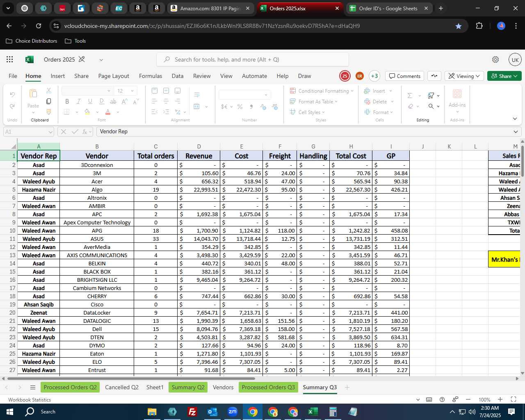Screen dimensions: 525x420
Task: Switch to Processed Orders Q3 sheet tab
Action: pos(268,387)
